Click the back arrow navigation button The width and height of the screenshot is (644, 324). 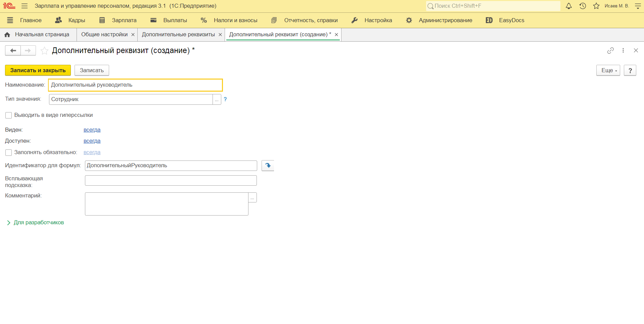coord(13,51)
